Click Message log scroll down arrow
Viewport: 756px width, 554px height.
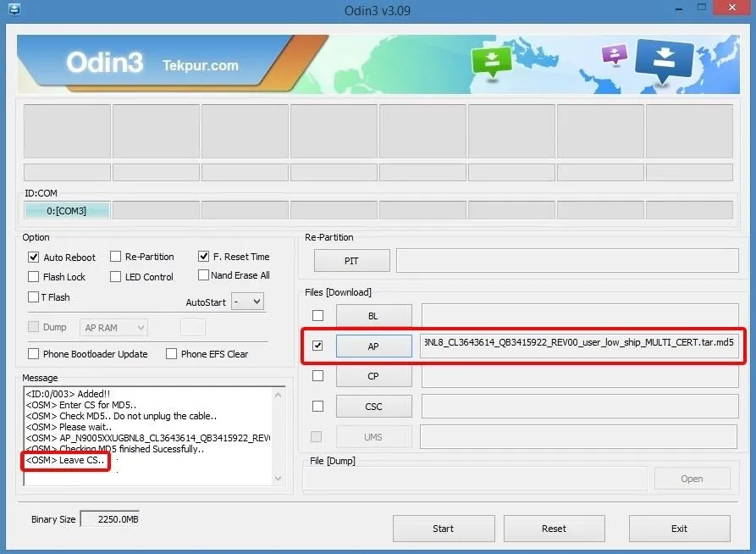click(279, 479)
